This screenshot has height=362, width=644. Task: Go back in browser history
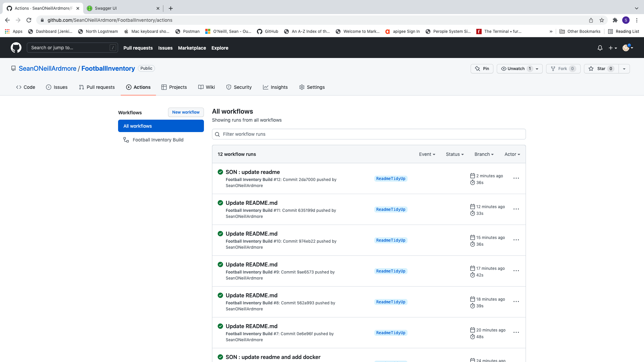click(7, 20)
